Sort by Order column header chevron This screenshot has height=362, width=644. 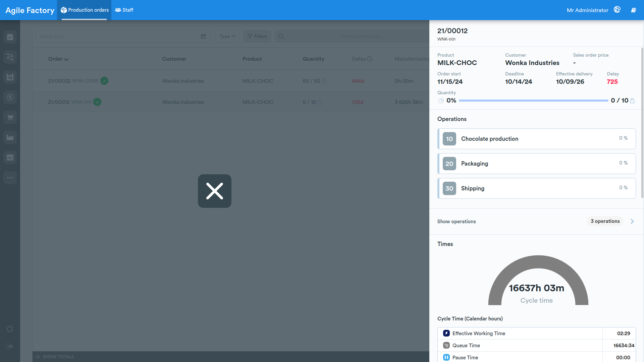66,59
